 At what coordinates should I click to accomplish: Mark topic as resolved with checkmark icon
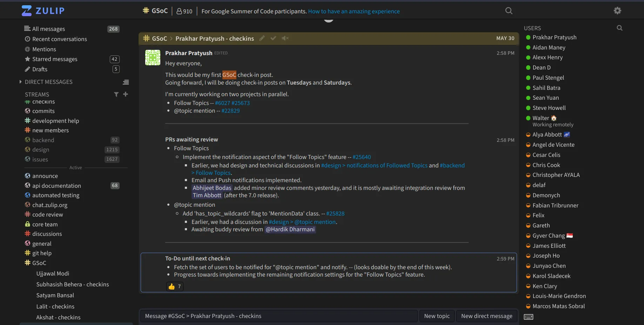tap(273, 38)
